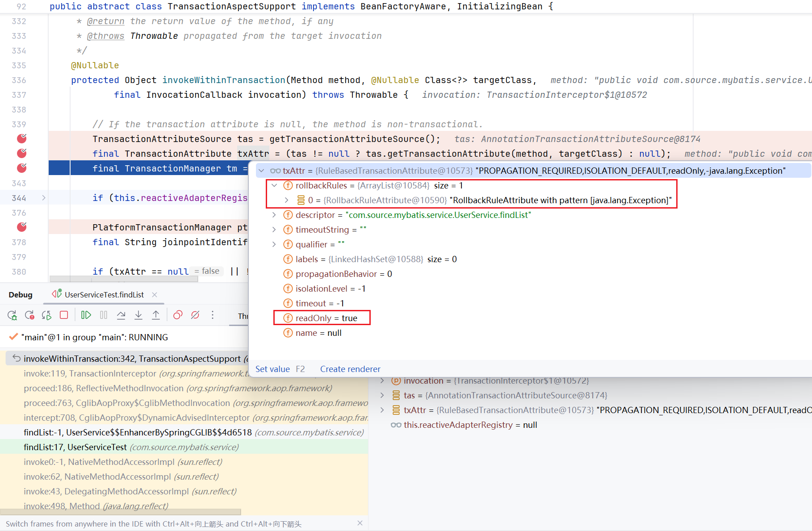
Task: Select frame invoke:43, DelegatingMethodAccessorImpl
Action: (184, 491)
